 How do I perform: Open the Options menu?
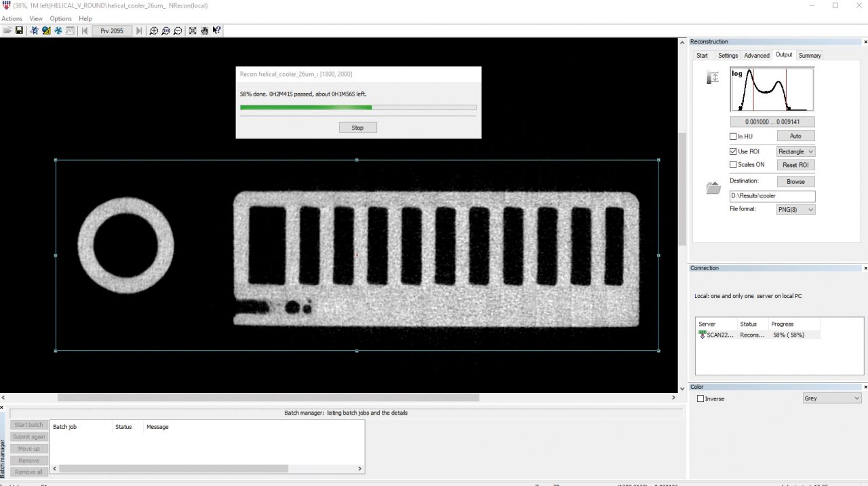60,18
